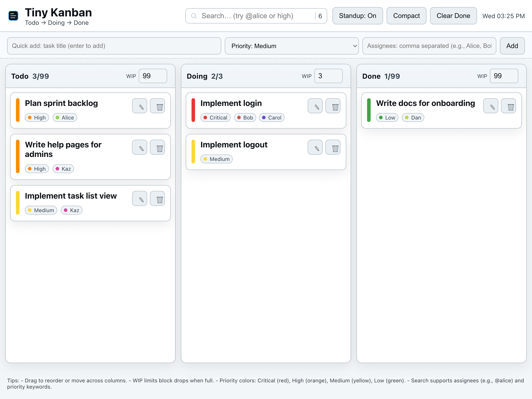This screenshot has height=399, width=532.
Task: Click pencil icon on Implement login
Action: pyautogui.click(x=315, y=106)
